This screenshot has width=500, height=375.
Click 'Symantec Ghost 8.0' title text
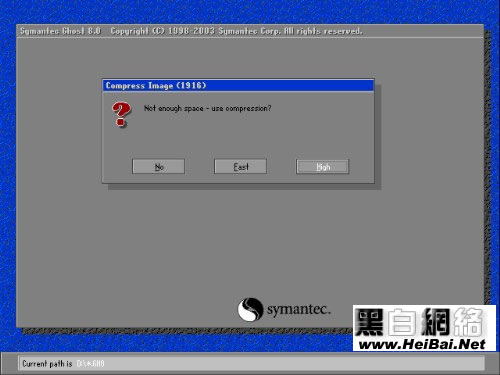coord(60,31)
